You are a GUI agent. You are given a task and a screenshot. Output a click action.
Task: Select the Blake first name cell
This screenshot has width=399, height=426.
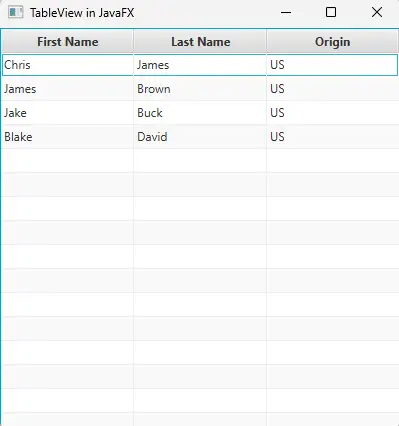[68, 137]
